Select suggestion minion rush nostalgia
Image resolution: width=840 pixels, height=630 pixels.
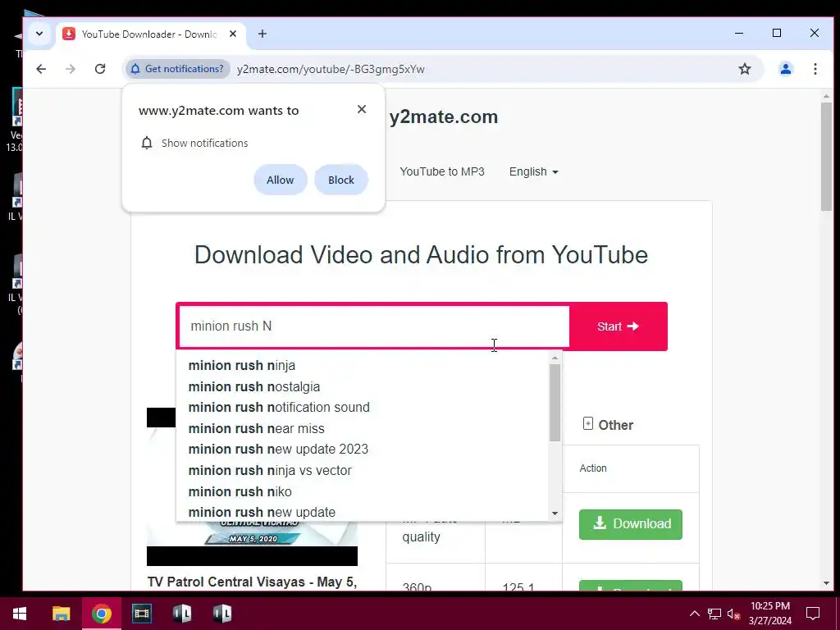pos(362,387)
